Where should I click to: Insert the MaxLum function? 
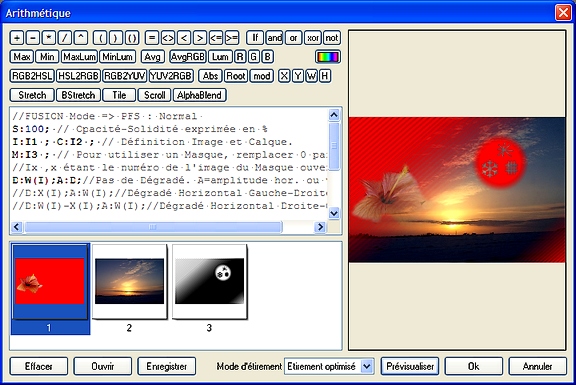79,57
